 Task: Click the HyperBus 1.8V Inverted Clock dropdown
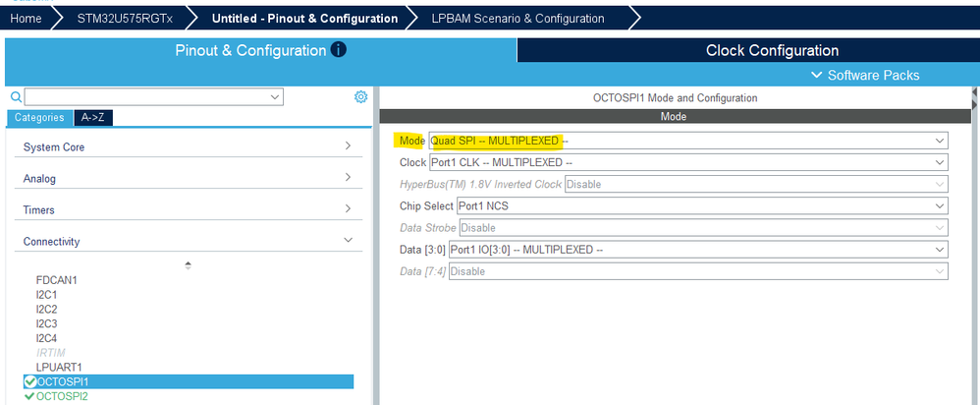(756, 184)
